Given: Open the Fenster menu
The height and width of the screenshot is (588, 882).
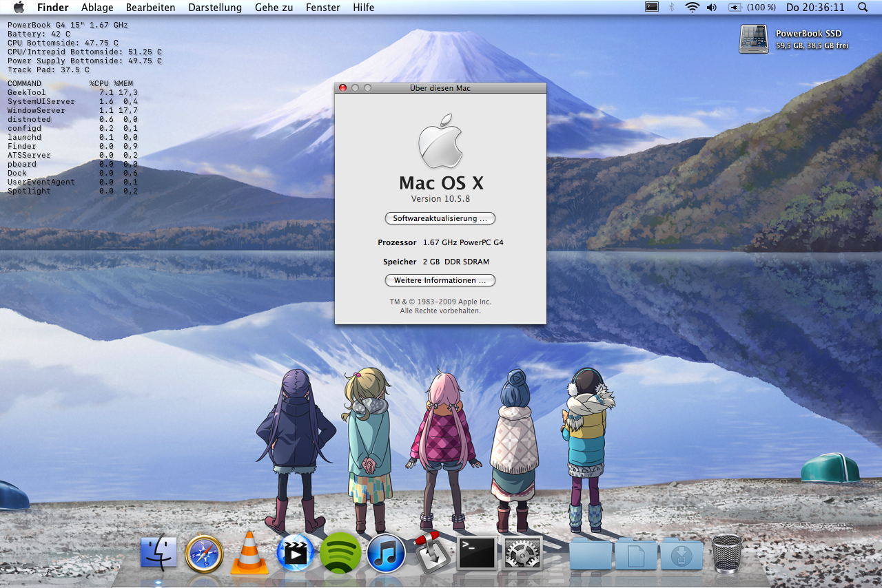Looking at the screenshot, I should [x=323, y=8].
